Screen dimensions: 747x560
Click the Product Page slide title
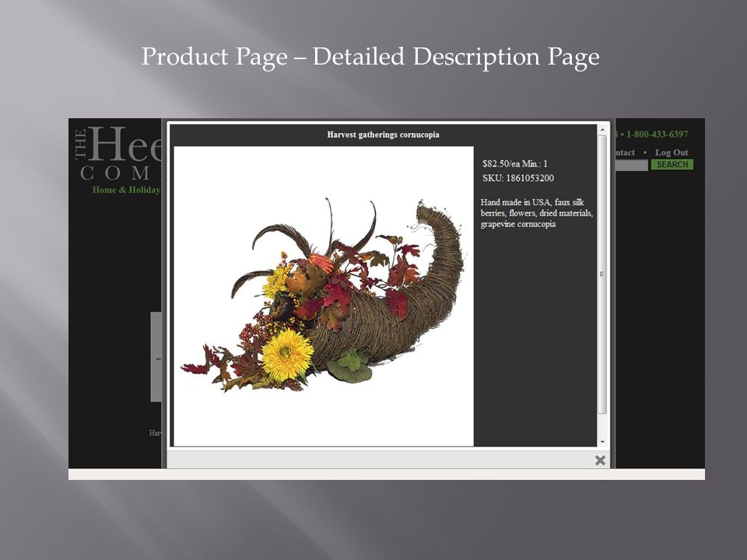tap(370, 57)
